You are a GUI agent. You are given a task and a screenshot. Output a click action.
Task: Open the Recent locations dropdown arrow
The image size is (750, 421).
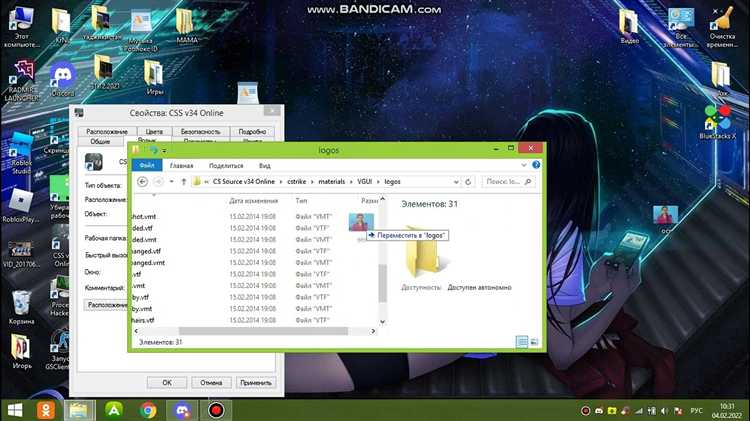click(170, 182)
